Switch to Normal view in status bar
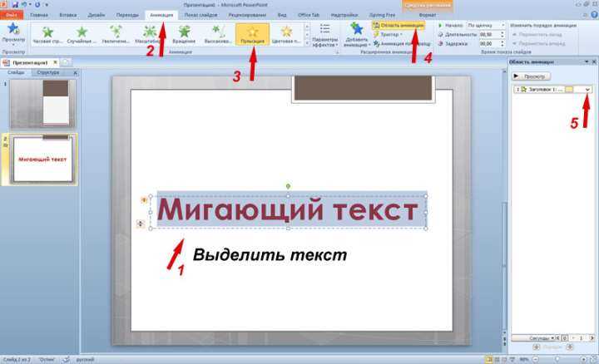This screenshot has width=599, height=364. [x=488, y=359]
